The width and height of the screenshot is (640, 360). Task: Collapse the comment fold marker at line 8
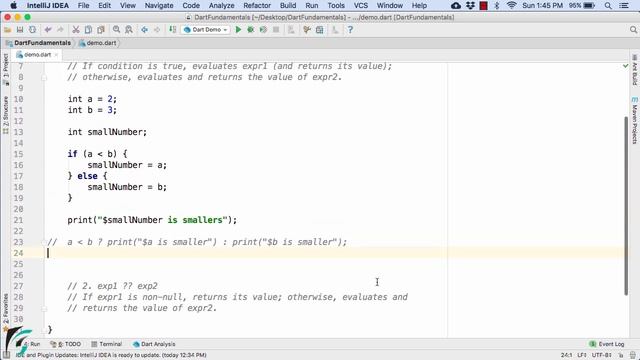(44, 78)
